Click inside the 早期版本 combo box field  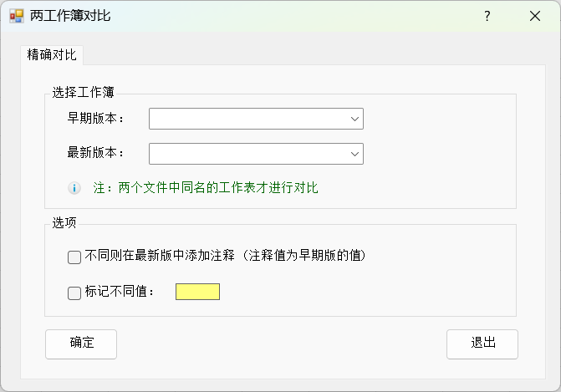pyautogui.click(x=256, y=119)
